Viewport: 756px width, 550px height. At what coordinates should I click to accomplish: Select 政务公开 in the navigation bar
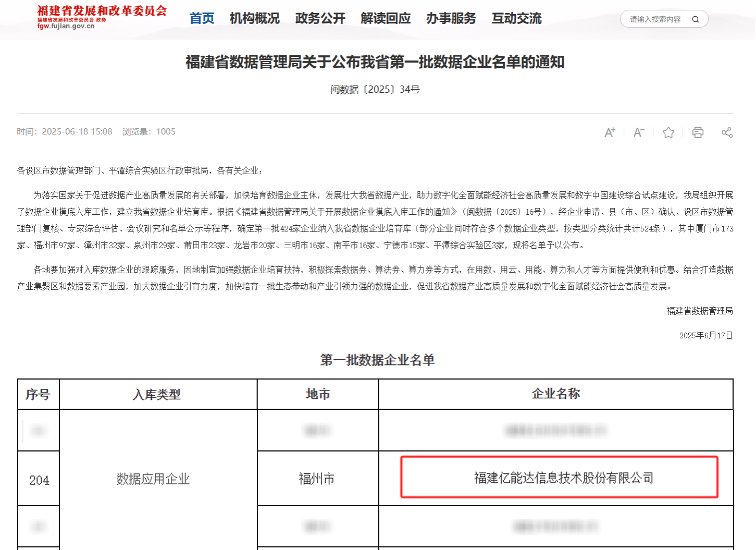pos(320,19)
